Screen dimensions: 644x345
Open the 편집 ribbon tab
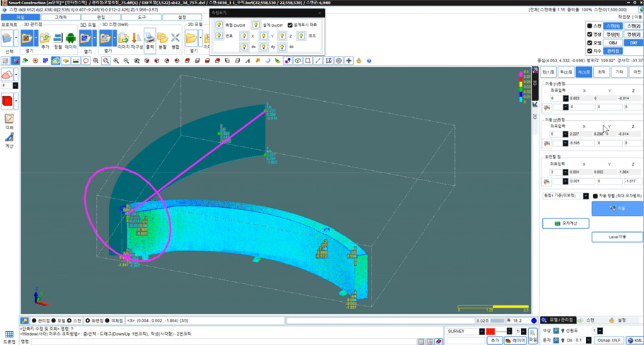point(101,17)
